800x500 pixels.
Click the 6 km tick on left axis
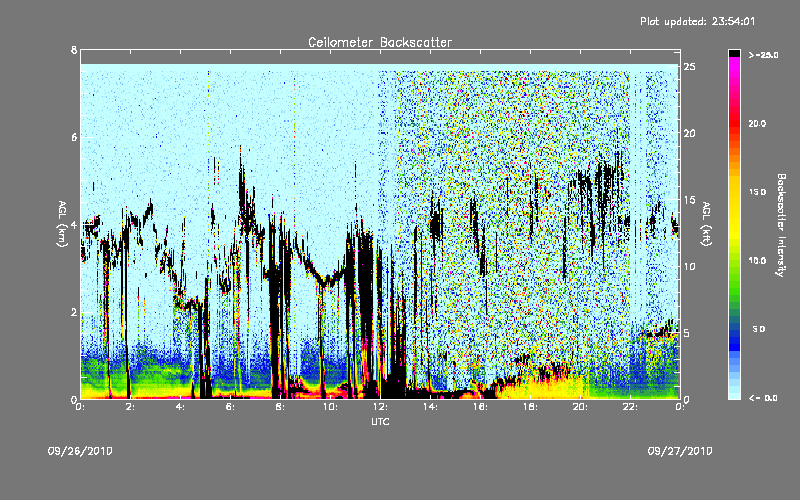pyautogui.click(x=74, y=137)
